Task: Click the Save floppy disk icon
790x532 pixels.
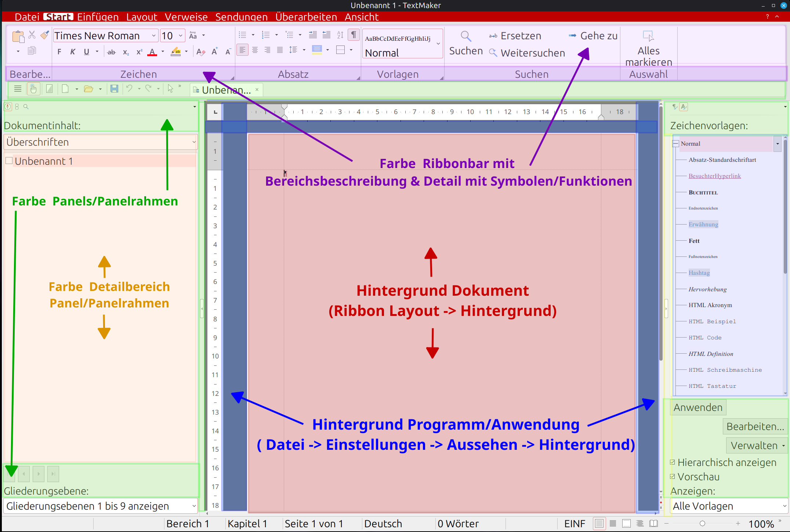Action: click(x=114, y=89)
